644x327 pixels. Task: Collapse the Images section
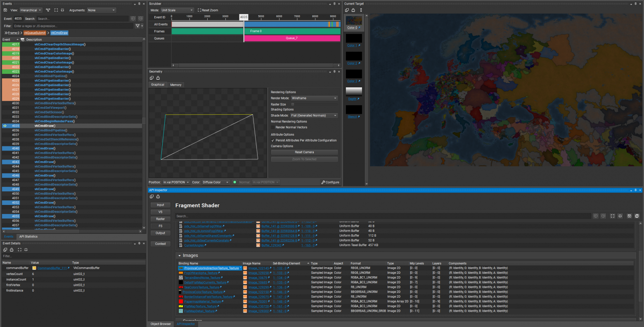click(180, 256)
